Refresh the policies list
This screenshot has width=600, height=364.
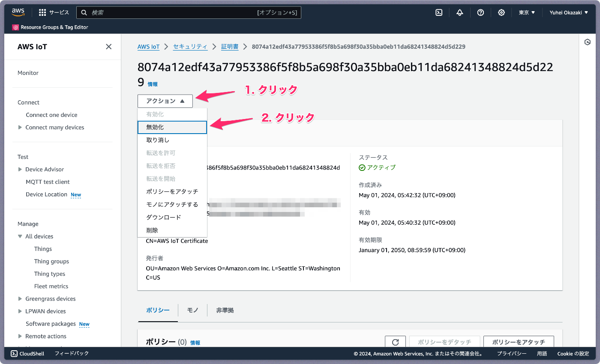pyautogui.click(x=396, y=342)
